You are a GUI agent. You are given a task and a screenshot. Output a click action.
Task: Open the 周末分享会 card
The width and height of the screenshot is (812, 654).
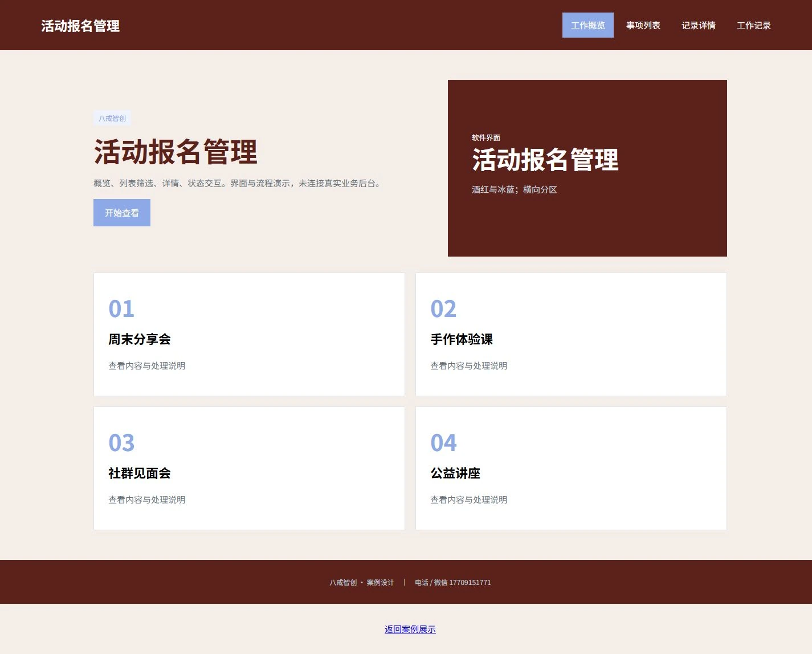[249, 334]
